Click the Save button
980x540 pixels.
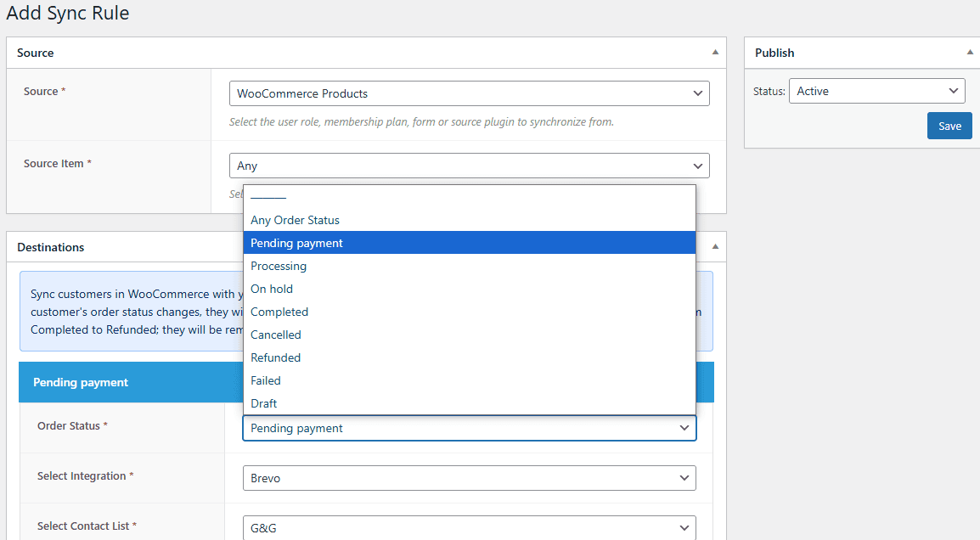point(949,126)
